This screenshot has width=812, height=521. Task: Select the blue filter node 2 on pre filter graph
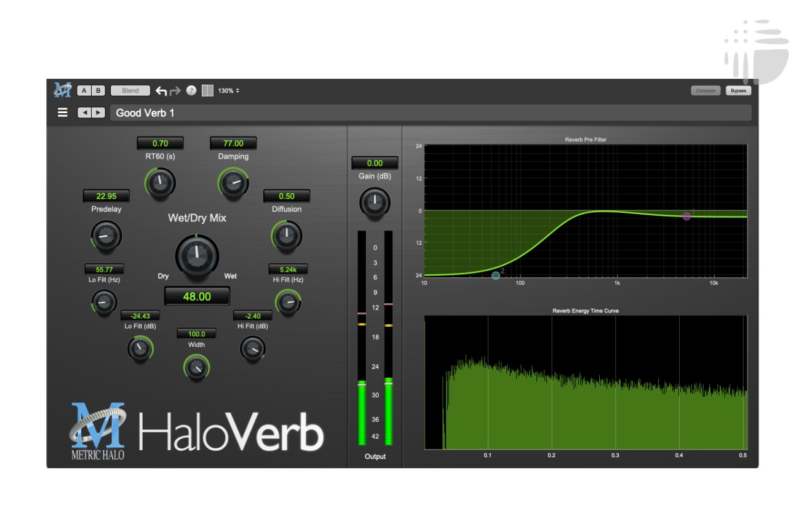click(496, 276)
